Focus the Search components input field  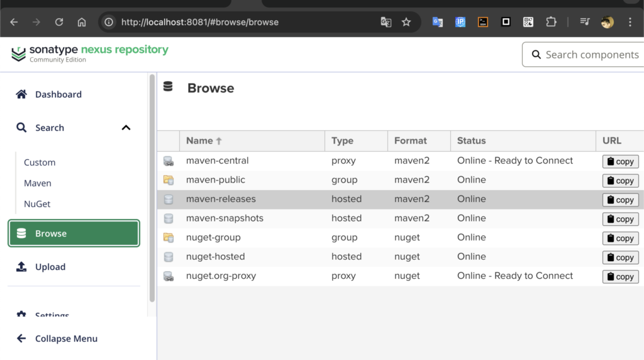[x=591, y=55]
